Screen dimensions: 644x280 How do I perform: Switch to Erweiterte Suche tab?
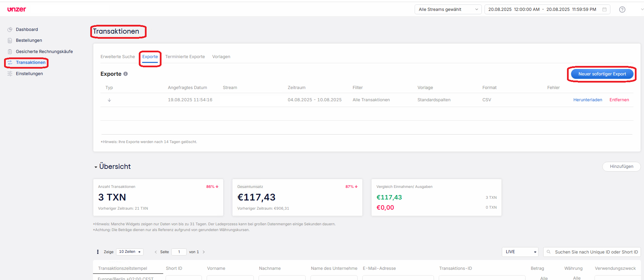point(117,57)
